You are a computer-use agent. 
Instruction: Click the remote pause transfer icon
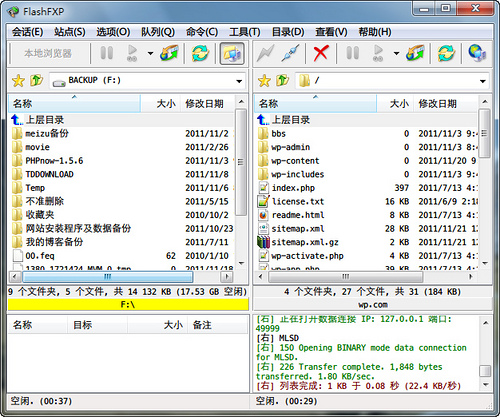click(x=353, y=53)
